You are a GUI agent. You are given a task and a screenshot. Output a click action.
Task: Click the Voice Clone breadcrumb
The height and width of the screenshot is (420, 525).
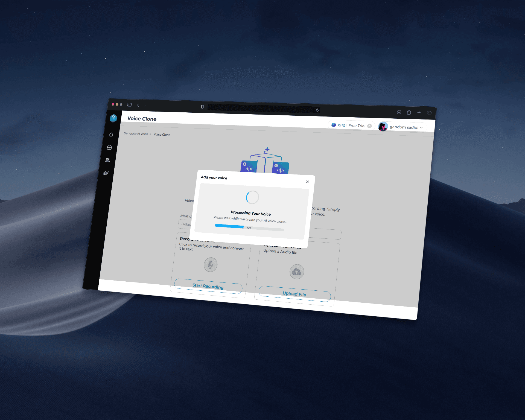(x=162, y=135)
